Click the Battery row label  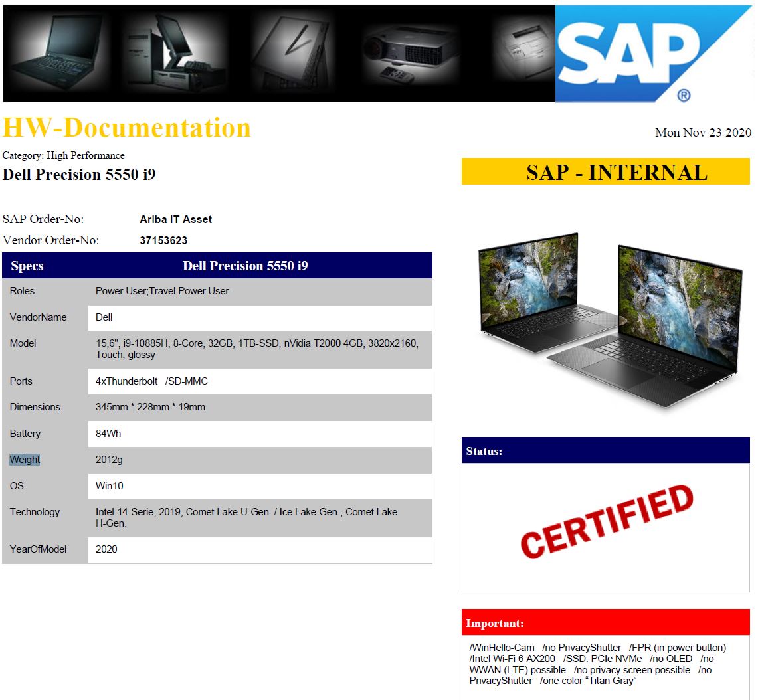25,434
